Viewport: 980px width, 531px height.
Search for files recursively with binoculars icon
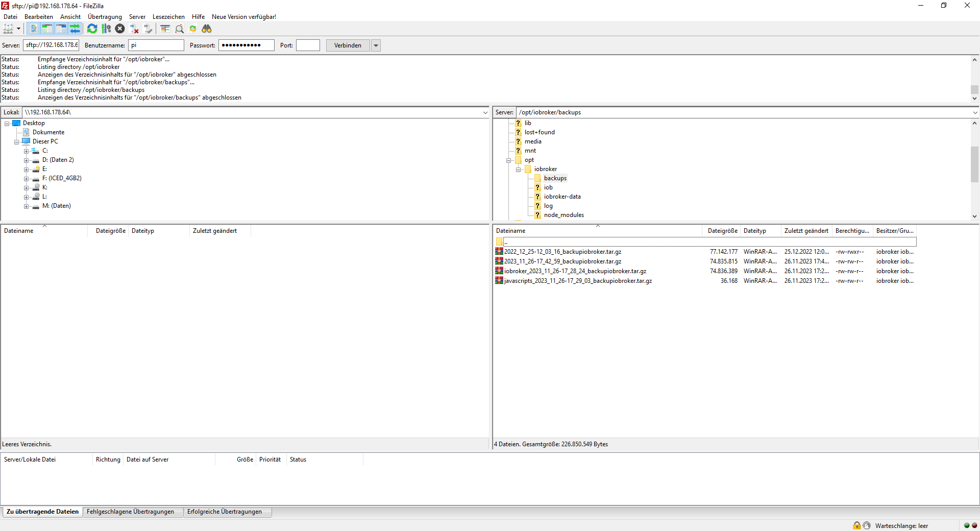click(207, 29)
